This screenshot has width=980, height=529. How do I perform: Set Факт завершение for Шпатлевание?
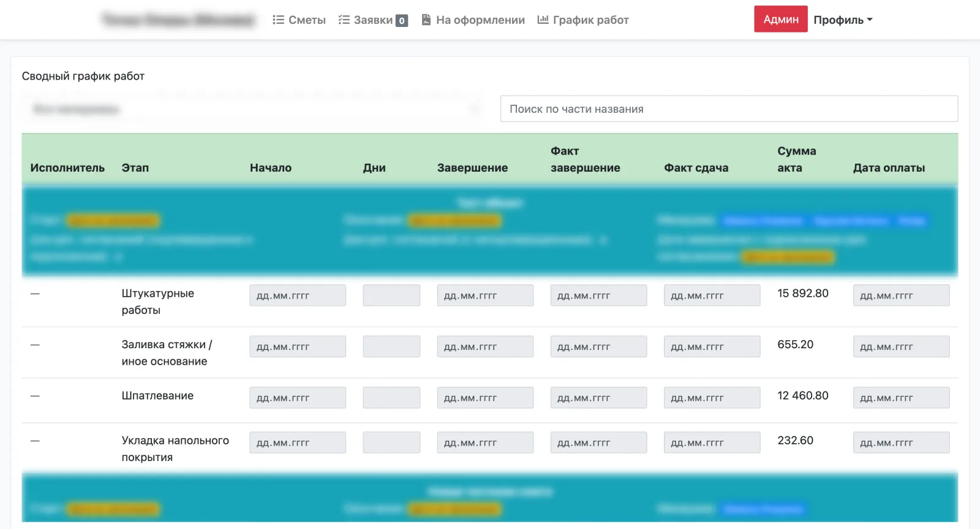[598, 398]
